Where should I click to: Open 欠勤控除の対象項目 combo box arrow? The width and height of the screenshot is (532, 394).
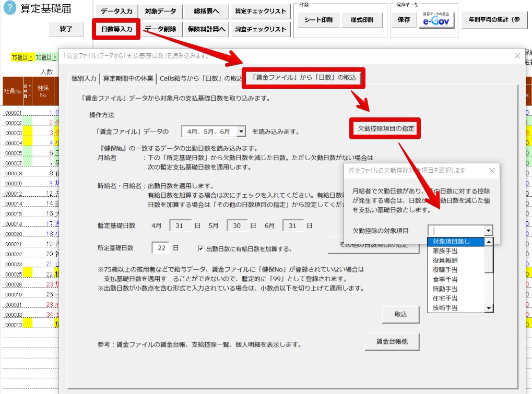[488, 231]
